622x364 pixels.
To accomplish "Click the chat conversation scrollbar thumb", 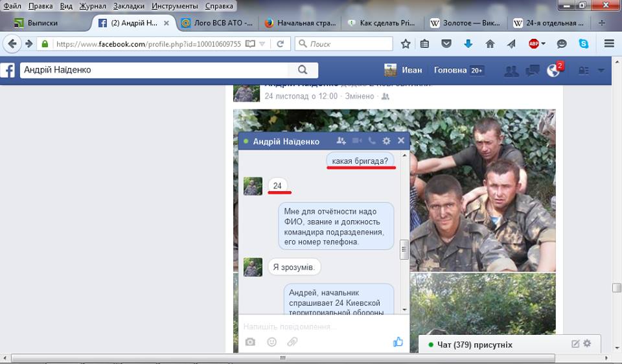I will [404, 249].
